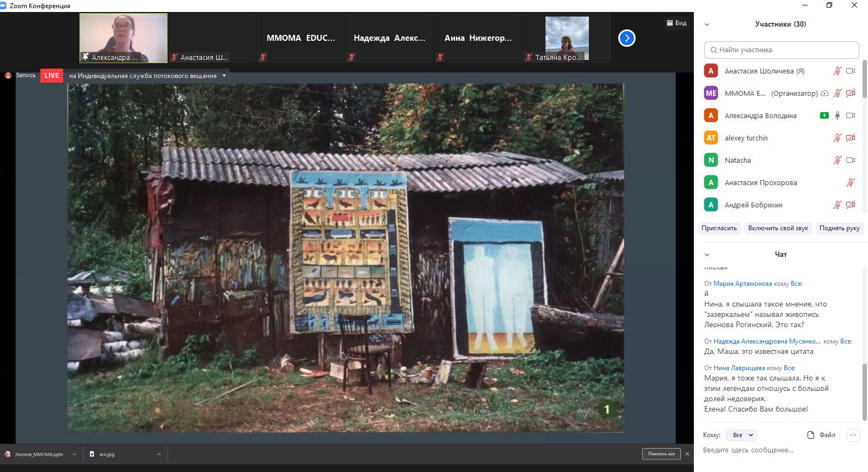Image resolution: width=868 pixels, height=472 pixels.
Task: Collapse the Участники panel with its chevron
Action: click(707, 24)
